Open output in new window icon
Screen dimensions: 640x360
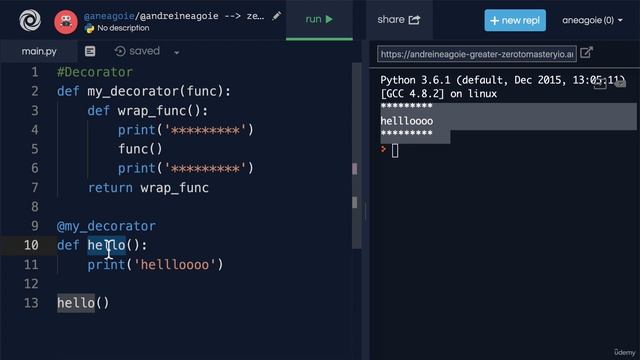586,53
